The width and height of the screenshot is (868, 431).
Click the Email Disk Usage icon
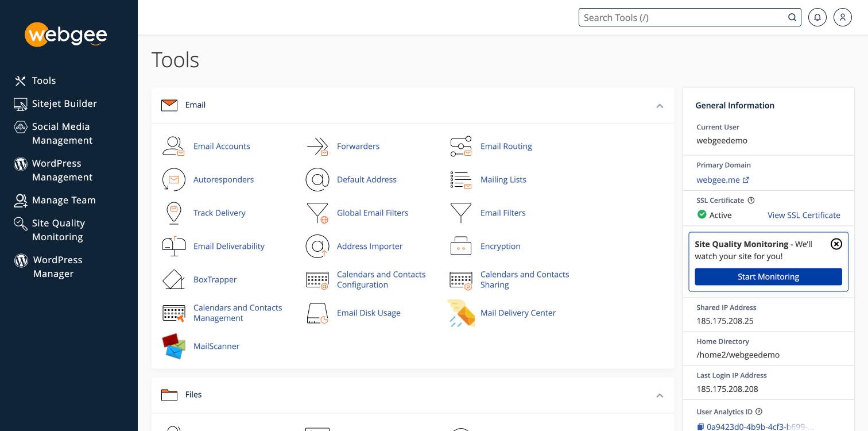[317, 313]
